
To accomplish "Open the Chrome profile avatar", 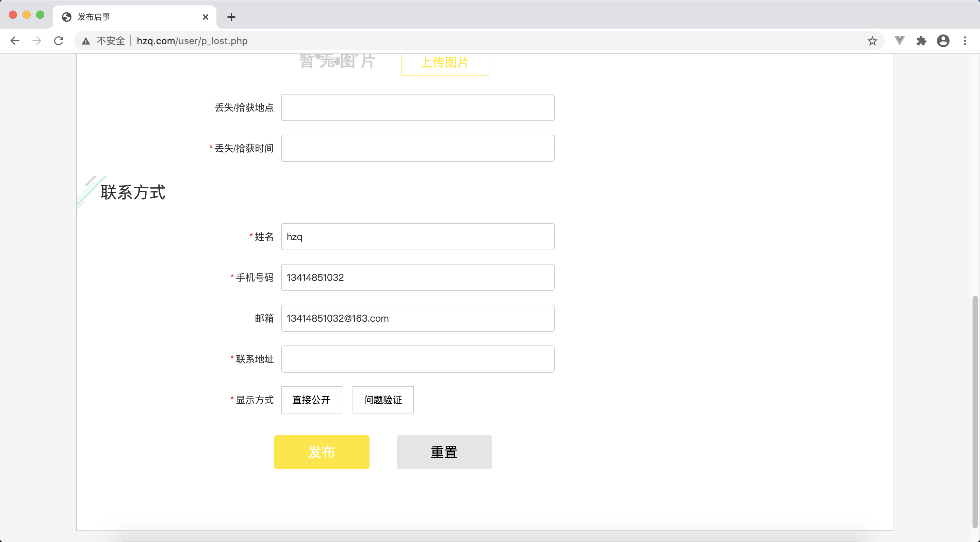I will coord(943,41).
